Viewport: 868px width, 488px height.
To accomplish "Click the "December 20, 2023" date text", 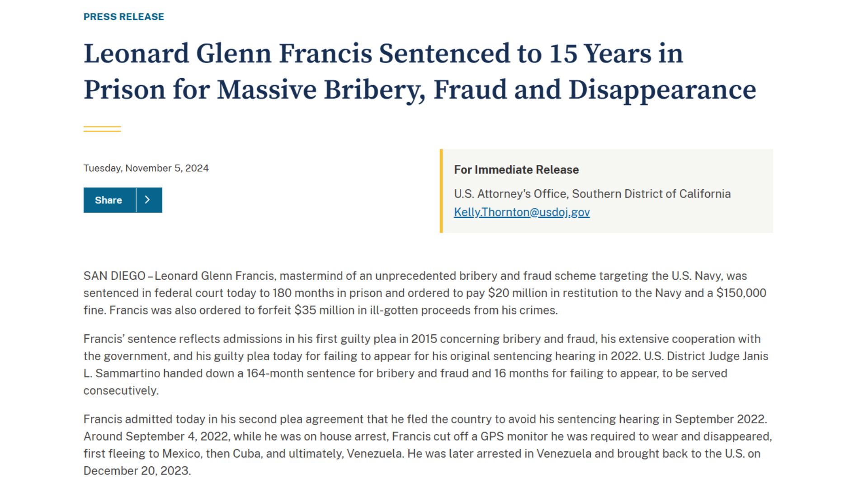I will 136,471.
